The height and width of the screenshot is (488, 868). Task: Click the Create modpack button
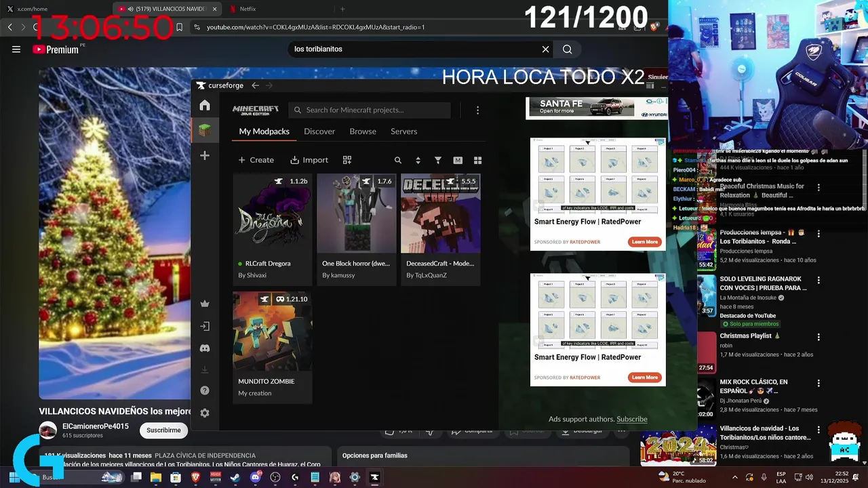click(x=256, y=160)
